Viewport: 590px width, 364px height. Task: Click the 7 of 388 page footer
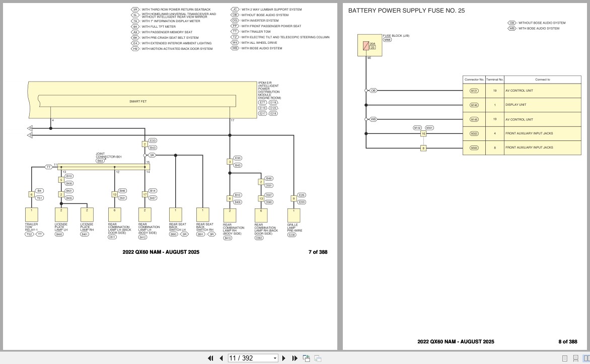[x=318, y=252]
